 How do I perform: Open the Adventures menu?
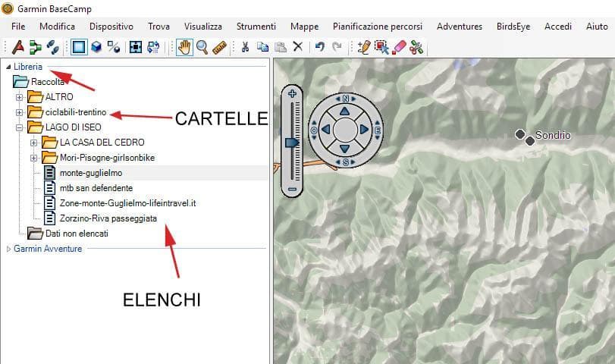point(460,27)
